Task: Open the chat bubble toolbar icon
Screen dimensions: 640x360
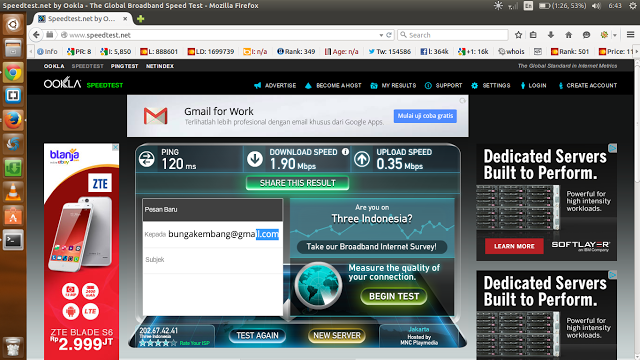Action: pos(587,35)
